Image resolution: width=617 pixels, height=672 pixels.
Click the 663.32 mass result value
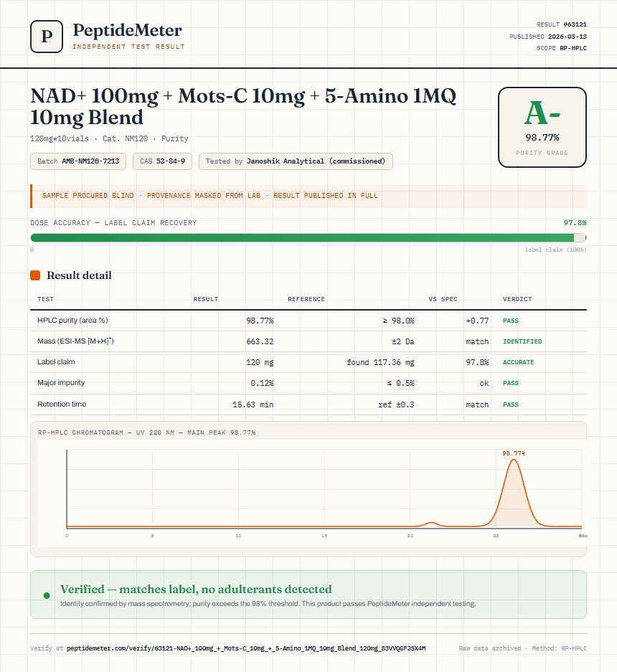[x=260, y=341]
